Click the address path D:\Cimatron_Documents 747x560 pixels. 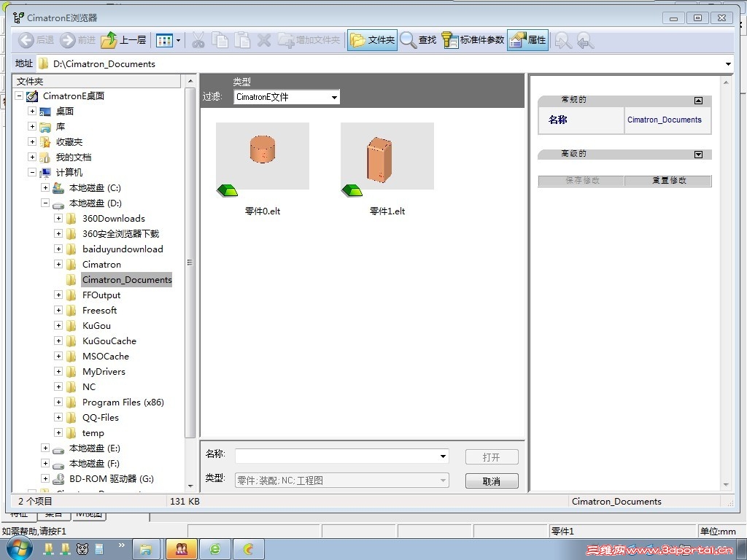pyautogui.click(x=104, y=64)
